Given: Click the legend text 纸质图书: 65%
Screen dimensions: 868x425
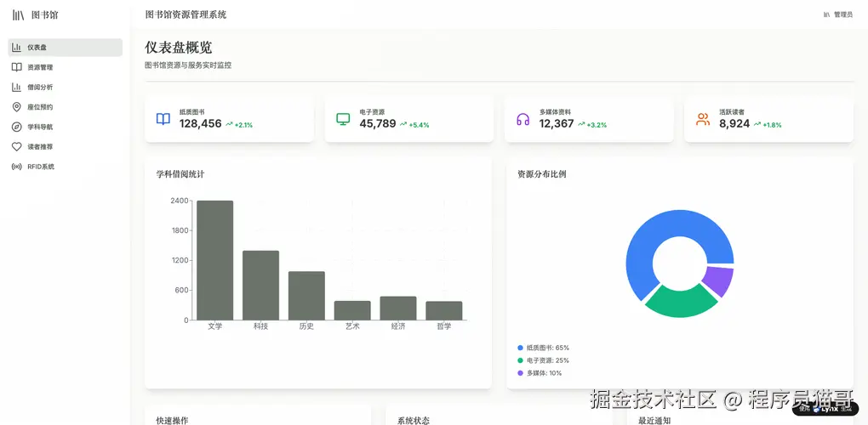Looking at the screenshot, I should pos(548,348).
